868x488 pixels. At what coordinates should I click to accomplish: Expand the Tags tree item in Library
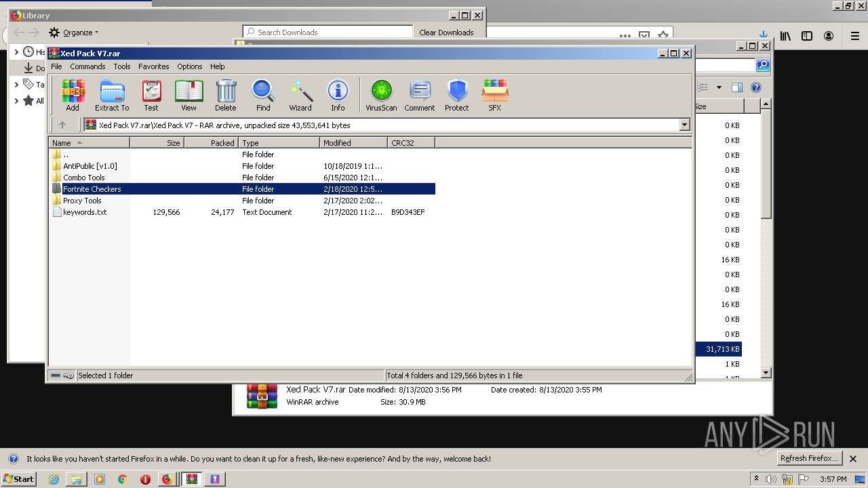tap(16, 84)
